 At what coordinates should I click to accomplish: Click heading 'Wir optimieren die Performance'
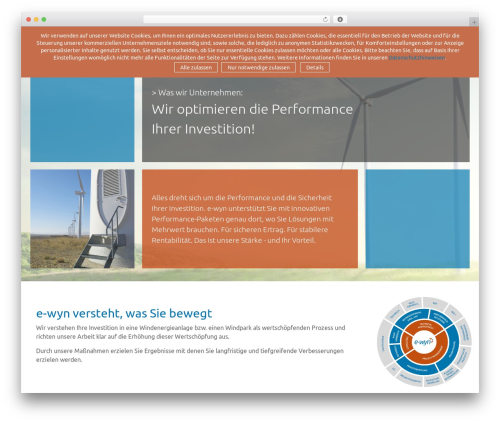tap(252, 109)
